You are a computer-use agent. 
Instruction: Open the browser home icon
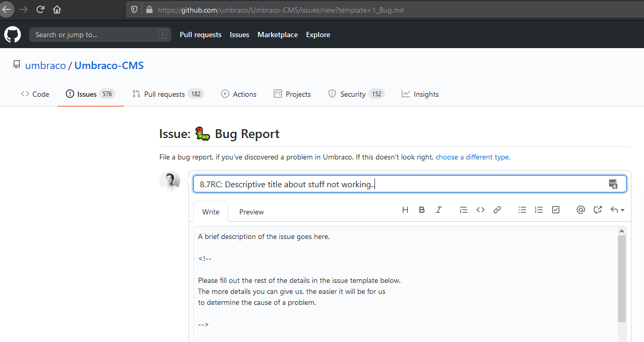click(x=57, y=9)
